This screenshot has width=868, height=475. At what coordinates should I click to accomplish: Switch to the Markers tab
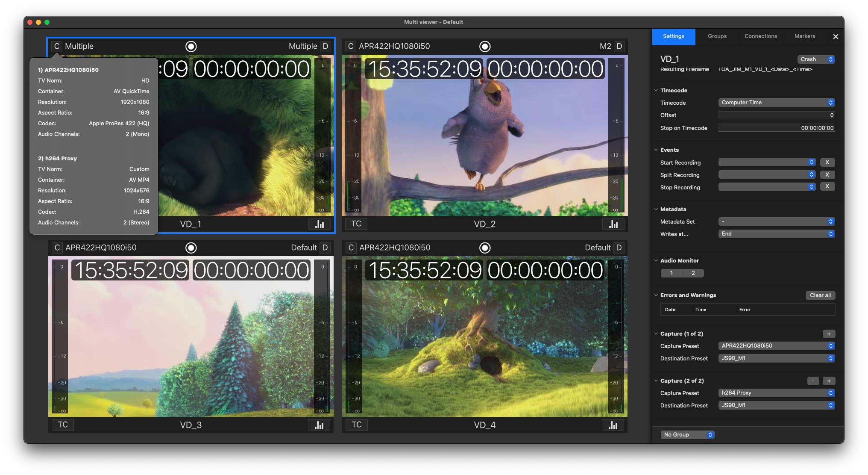[805, 36]
